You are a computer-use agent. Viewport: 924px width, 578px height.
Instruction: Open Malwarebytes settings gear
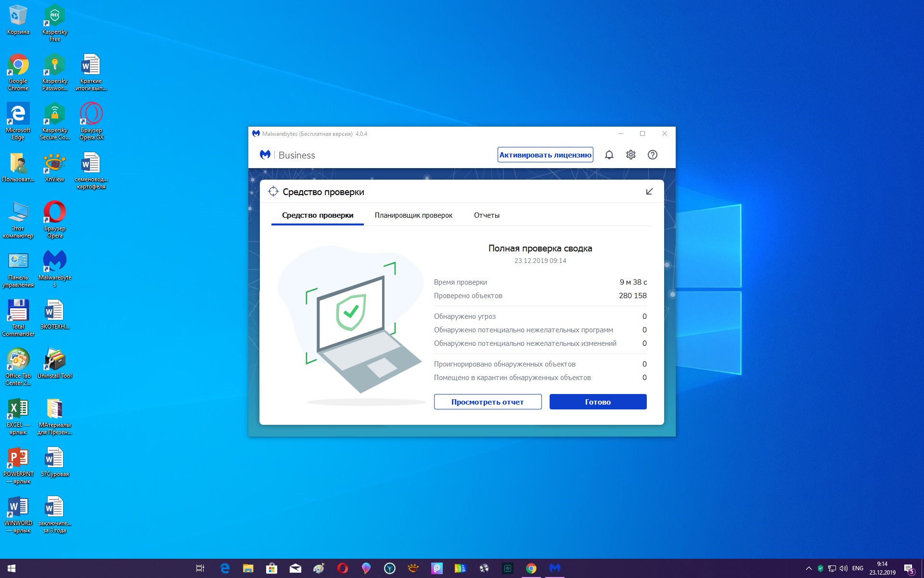[x=630, y=155]
